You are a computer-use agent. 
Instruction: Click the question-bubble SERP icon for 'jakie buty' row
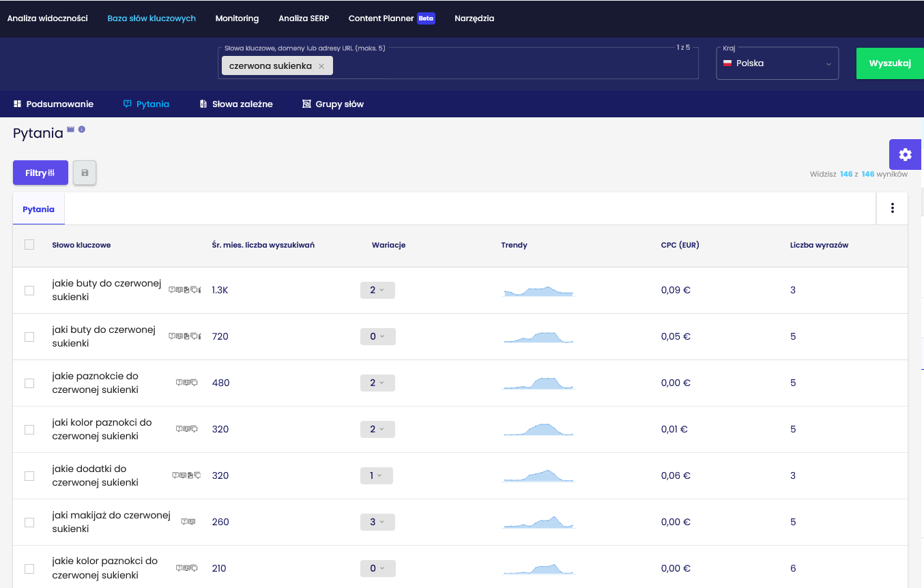(172, 290)
